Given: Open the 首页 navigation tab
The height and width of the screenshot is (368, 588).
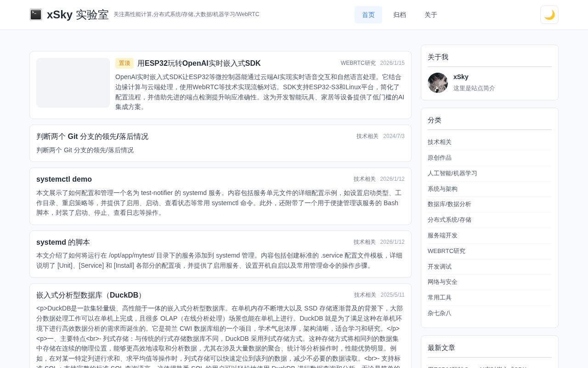Looking at the screenshot, I should [x=368, y=15].
